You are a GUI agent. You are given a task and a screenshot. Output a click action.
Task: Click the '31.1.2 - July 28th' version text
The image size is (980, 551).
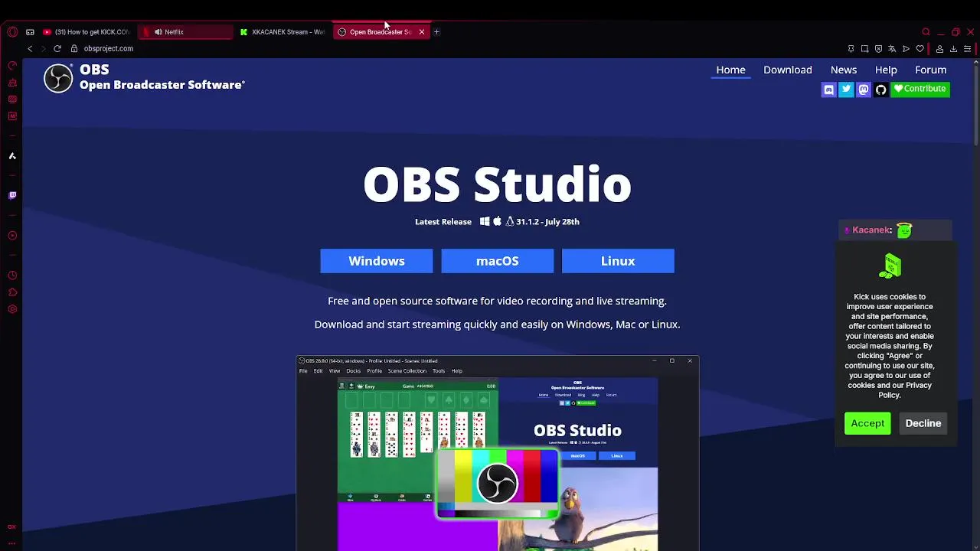pyautogui.click(x=547, y=222)
